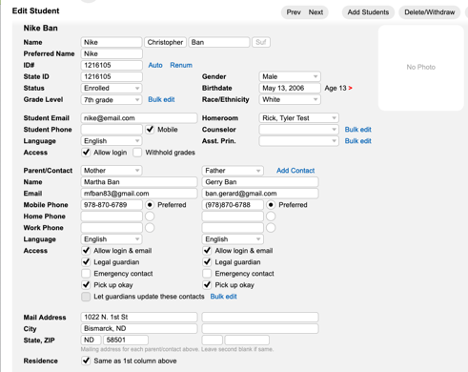
Task: Click the Suf suffix field
Action: [x=261, y=42]
